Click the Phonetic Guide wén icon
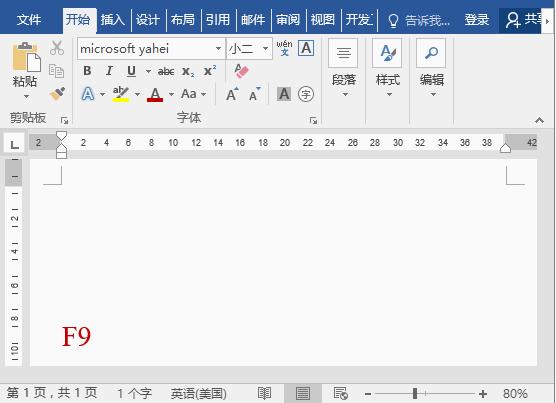Image resolution: width=556 pixels, height=403 pixels. point(284,48)
